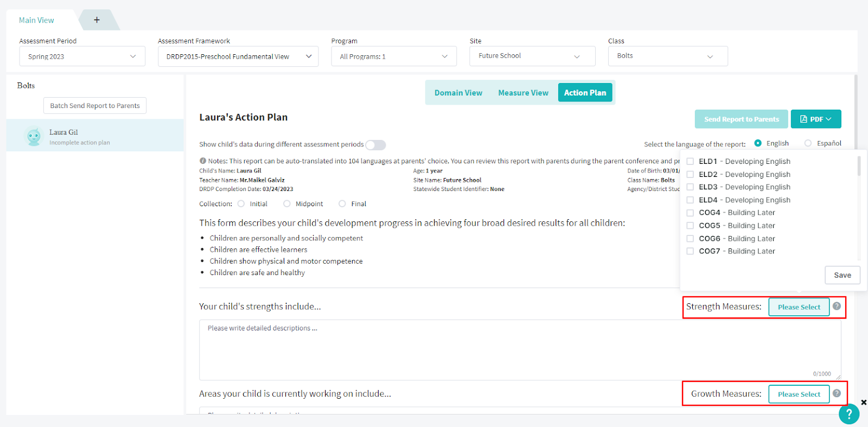Open the floating help question mark button

click(x=849, y=414)
